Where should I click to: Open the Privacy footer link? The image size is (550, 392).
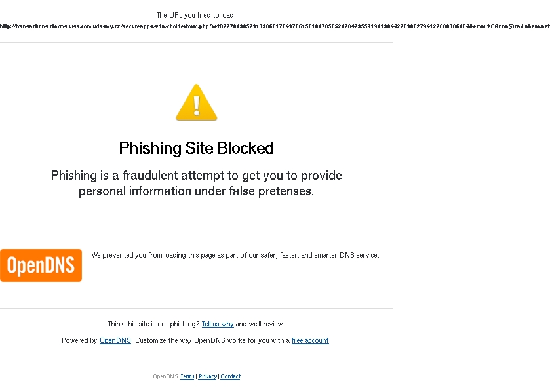click(x=208, y=376)
